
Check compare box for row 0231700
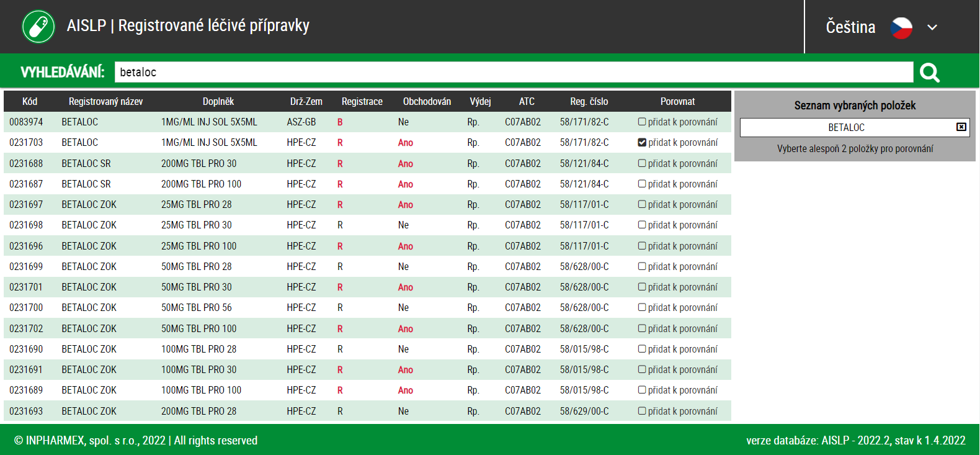click(642, 307)
